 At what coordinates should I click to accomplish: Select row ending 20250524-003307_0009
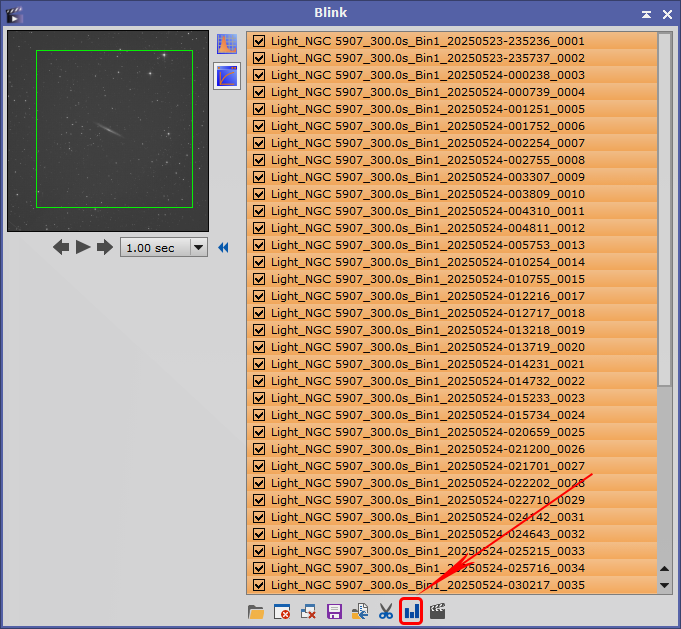pos(452,177)
